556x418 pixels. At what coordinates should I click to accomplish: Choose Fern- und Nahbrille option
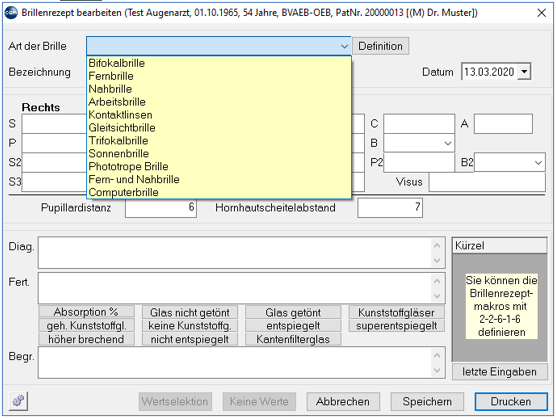219,179
